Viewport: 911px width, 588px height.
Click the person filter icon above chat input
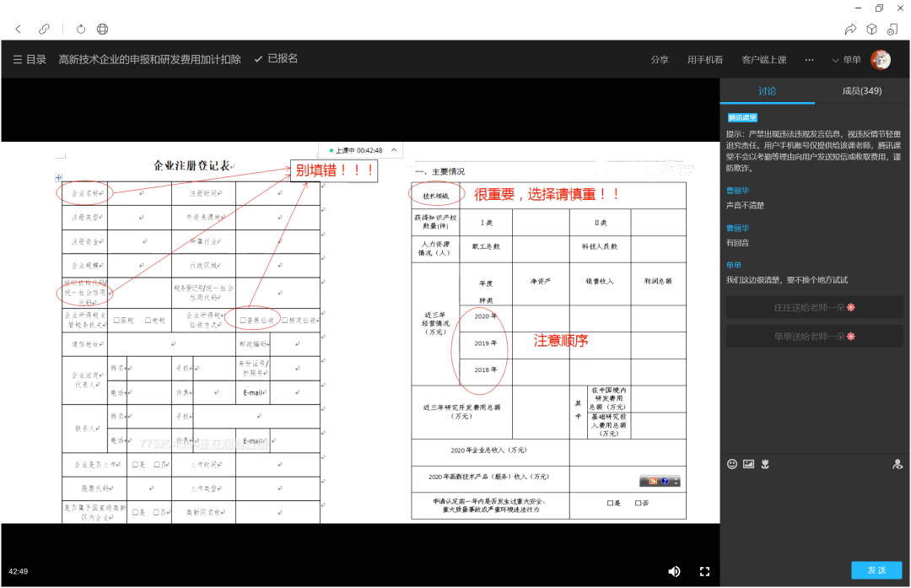pos(898,464)
